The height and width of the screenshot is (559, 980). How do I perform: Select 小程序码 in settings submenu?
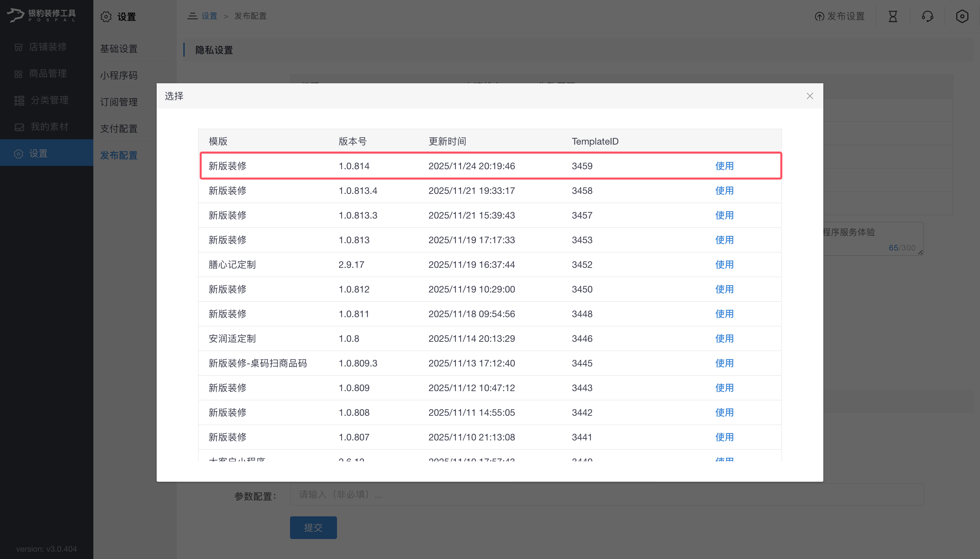(119, 75)
